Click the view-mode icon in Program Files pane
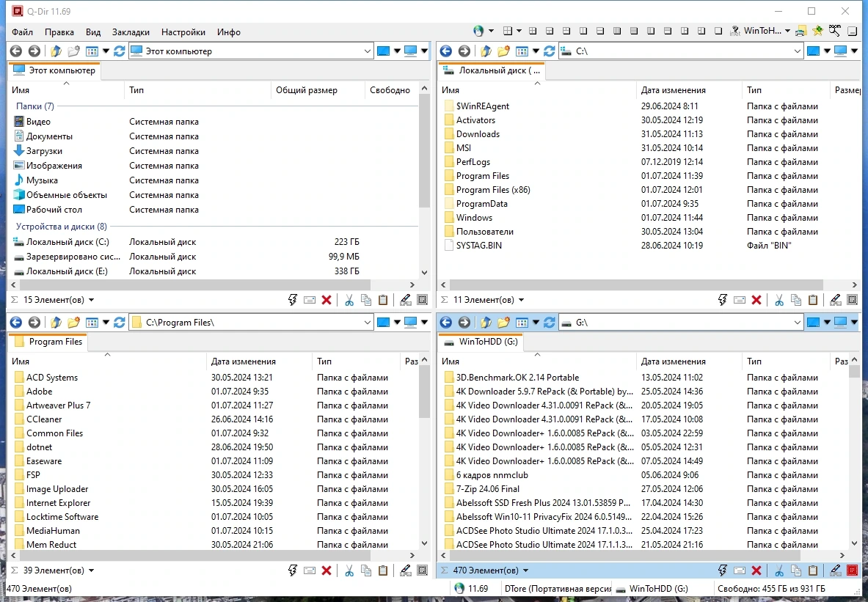The image size is (868, 602). pos(92,322)
